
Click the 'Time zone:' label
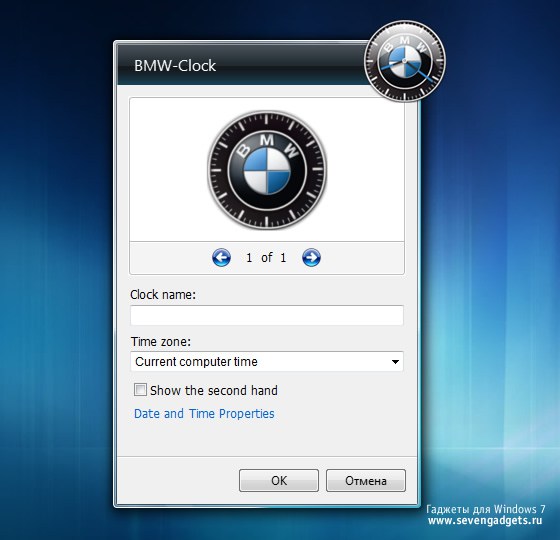point(161,341)
